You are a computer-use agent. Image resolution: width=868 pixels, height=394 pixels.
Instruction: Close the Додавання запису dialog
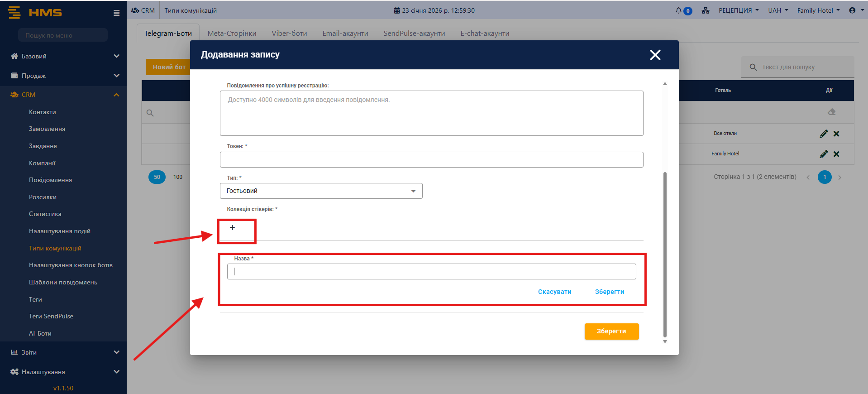click(x=655, y=55)
